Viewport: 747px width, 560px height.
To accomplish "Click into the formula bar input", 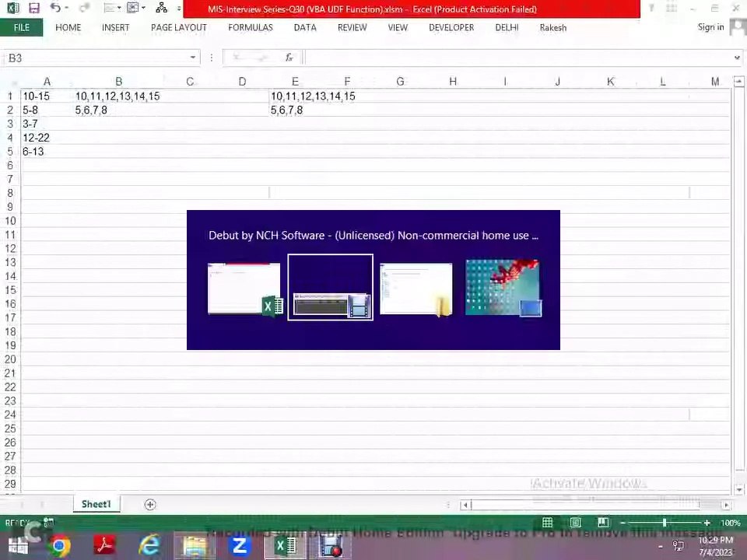I will [518, 58].
